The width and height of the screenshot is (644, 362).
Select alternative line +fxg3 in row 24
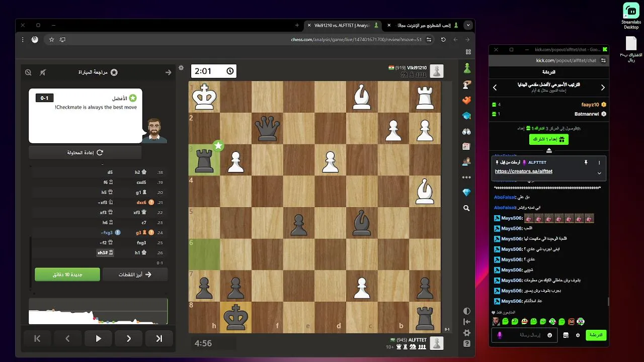pos(107,233)
